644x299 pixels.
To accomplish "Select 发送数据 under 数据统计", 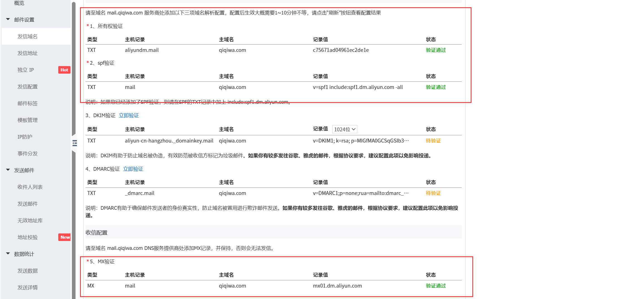I will 27,271.
